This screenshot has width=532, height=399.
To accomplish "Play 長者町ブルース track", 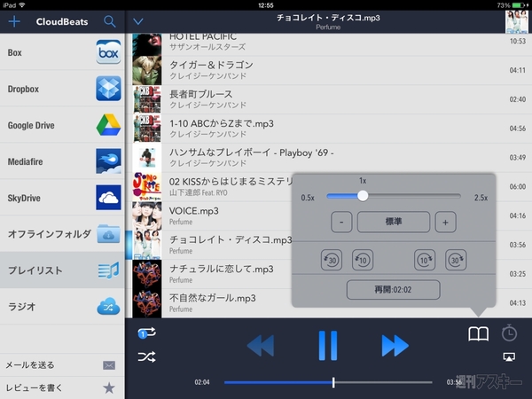I will pyautogui.click(x=328, y=99).
